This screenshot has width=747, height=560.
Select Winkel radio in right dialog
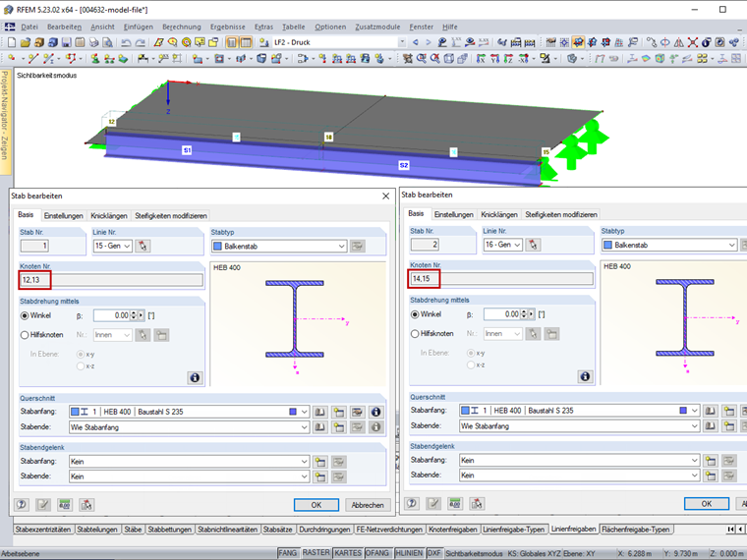[415, 314]
